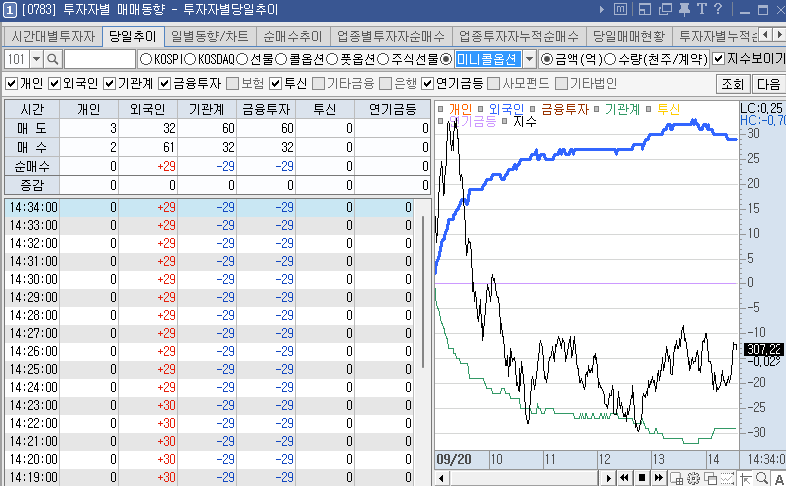
Task: Click the pin window icon in title bar
Action: 684,9
